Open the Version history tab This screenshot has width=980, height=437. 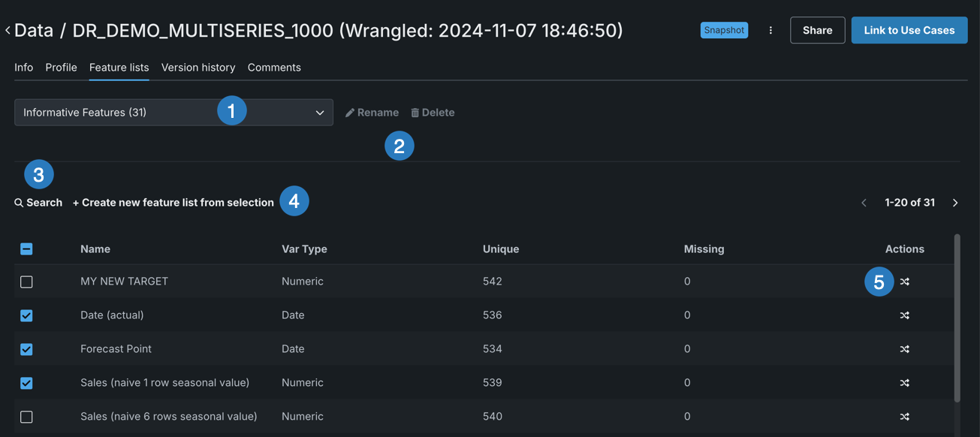(x=198, y=68)
